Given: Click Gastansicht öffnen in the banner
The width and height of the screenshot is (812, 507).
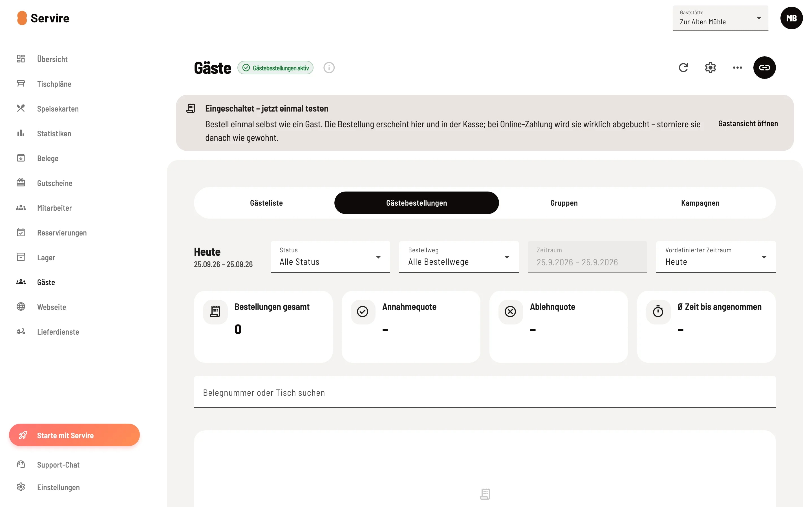Looking at the screenshot, I should tap(748, 123).
